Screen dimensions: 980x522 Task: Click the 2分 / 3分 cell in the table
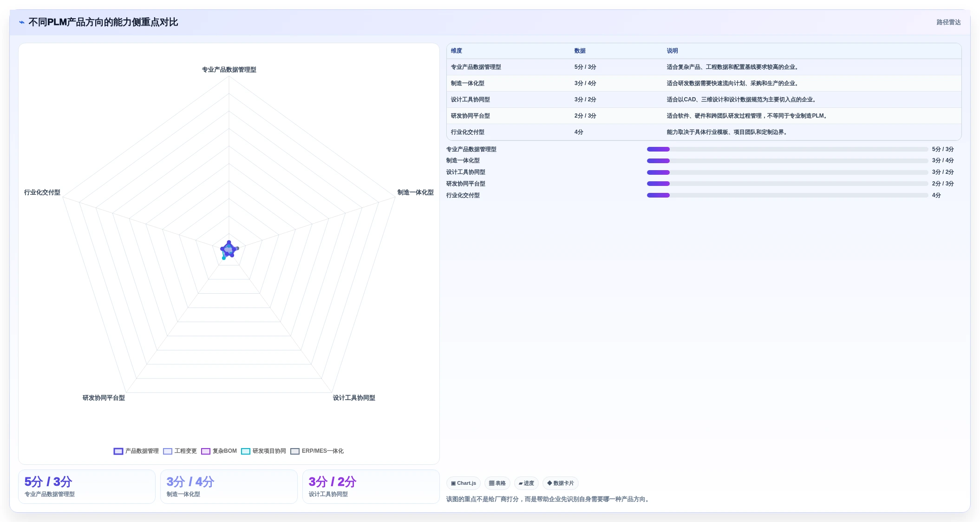click(585, 116)
